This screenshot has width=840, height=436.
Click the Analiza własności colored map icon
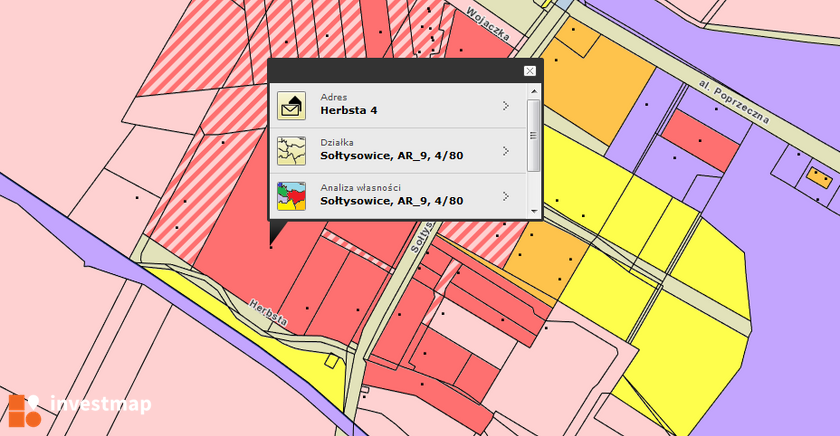click(291, 196)
